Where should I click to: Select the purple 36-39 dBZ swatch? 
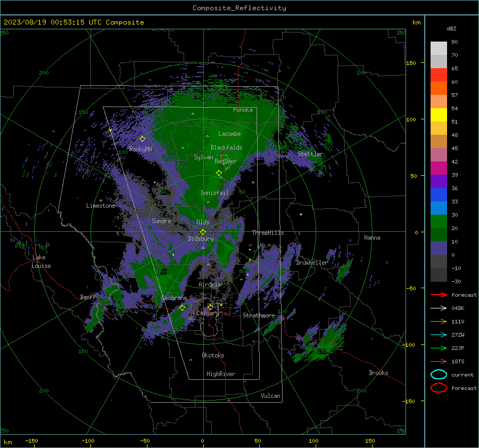(x=439, y=182)
